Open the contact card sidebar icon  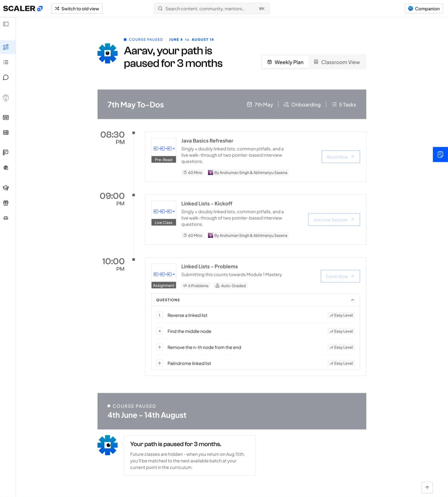[x=6, y=132]
